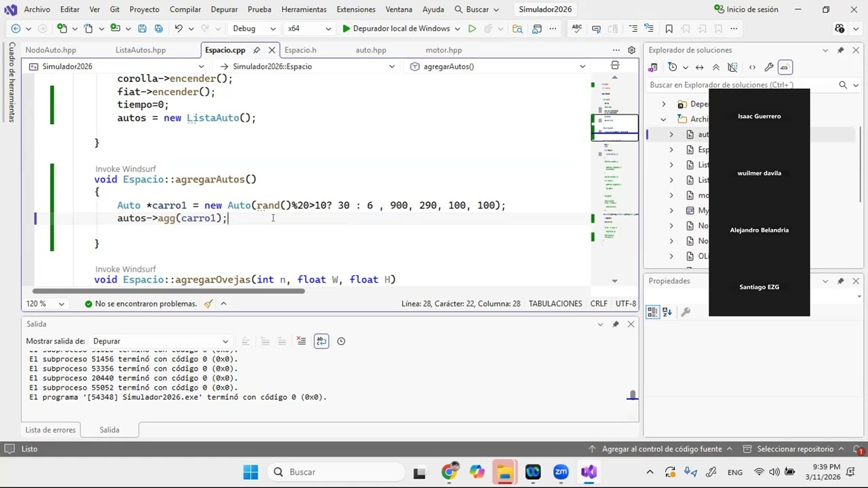
Task: Click Clear All output icon in Salida
Action: 301,341
